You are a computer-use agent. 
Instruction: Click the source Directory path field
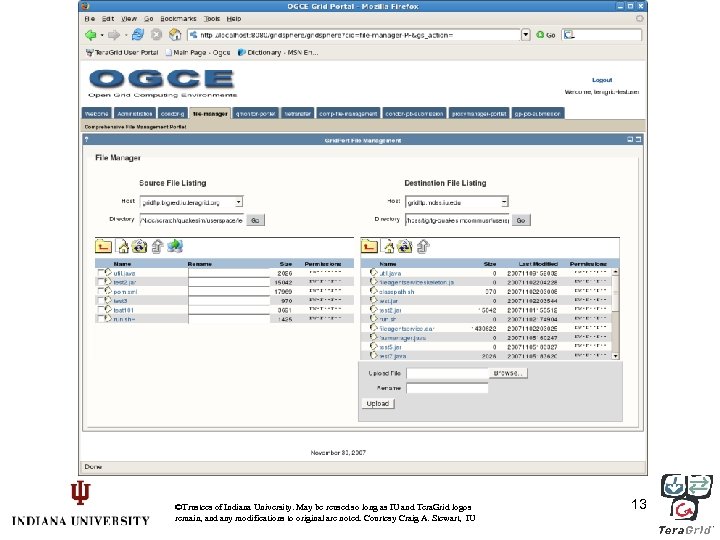click(x=192, y=220)
